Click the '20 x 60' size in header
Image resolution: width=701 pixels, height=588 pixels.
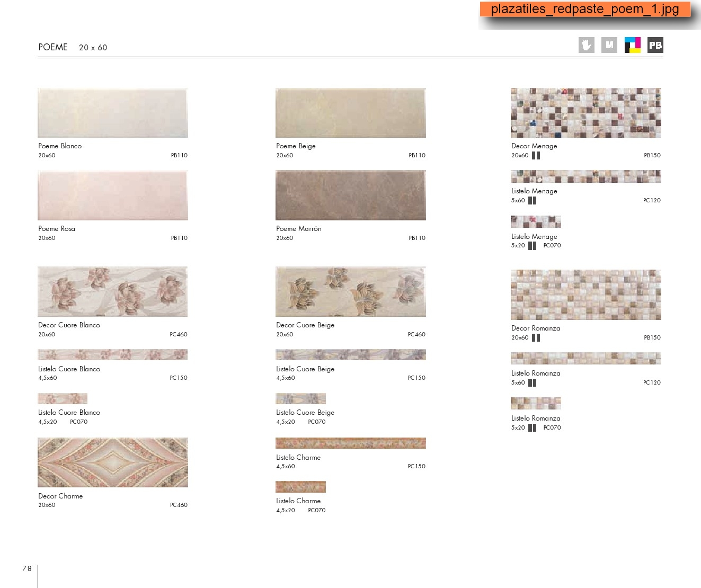pos(93,48)
